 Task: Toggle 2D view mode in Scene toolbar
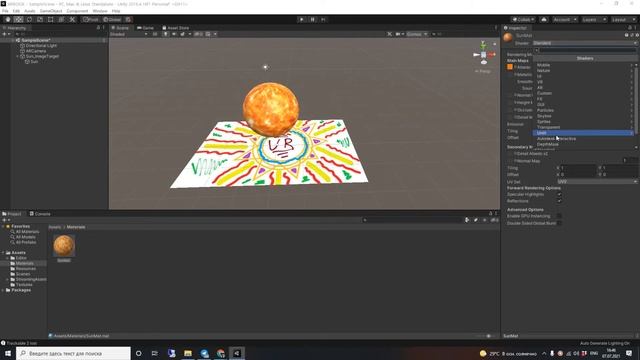(155, 34)
